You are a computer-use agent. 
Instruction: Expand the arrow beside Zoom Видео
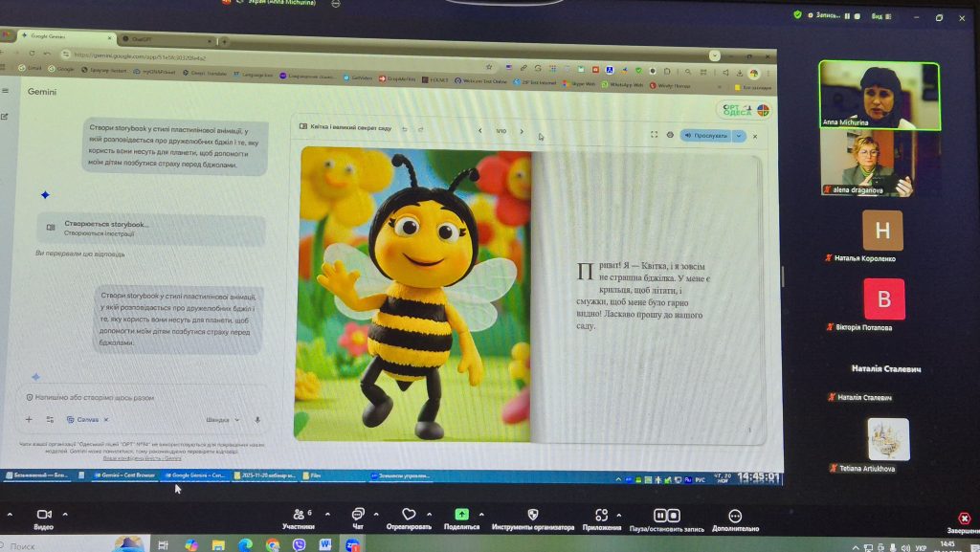click(x=65, y=514)
